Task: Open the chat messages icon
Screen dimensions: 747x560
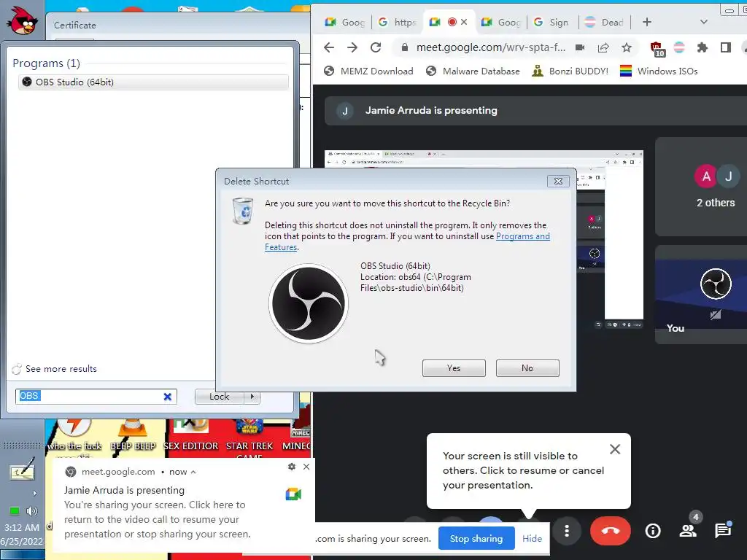Action: [723, 531]
